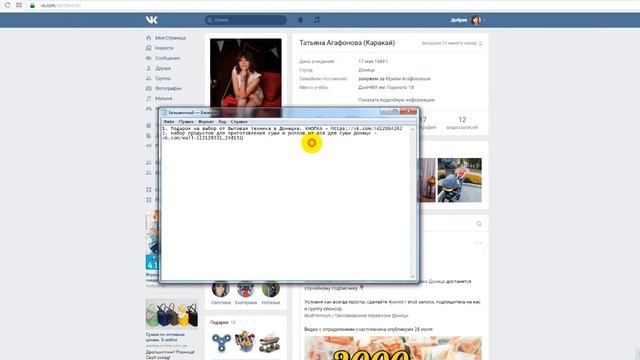This screenshot has width=640, height=360.
Task: Open the profile photo of the woman
Action: click(246, 73)
